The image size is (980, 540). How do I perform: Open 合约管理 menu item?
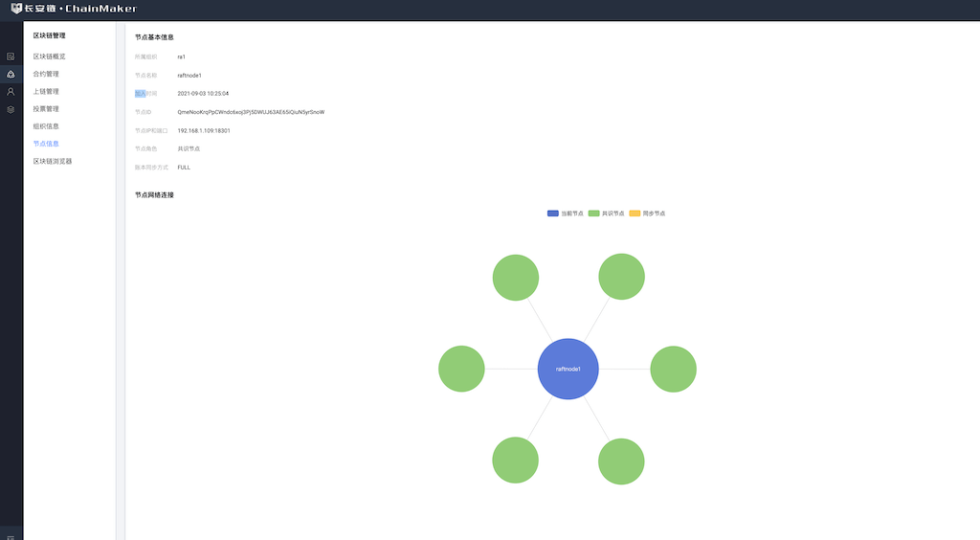click(46, 74)
